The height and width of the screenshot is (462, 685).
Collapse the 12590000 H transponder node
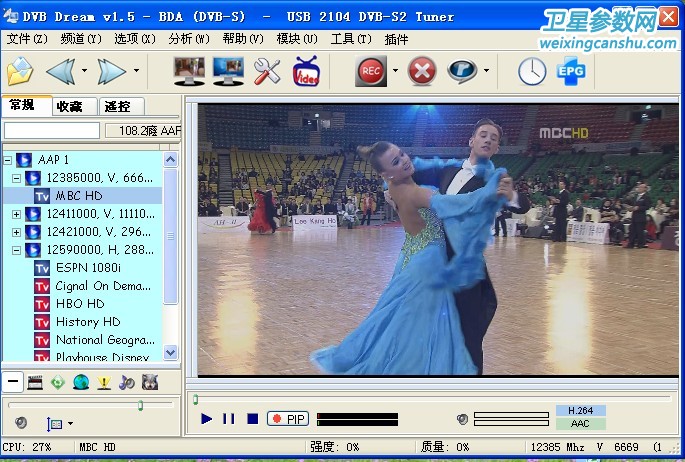(17, 250)
